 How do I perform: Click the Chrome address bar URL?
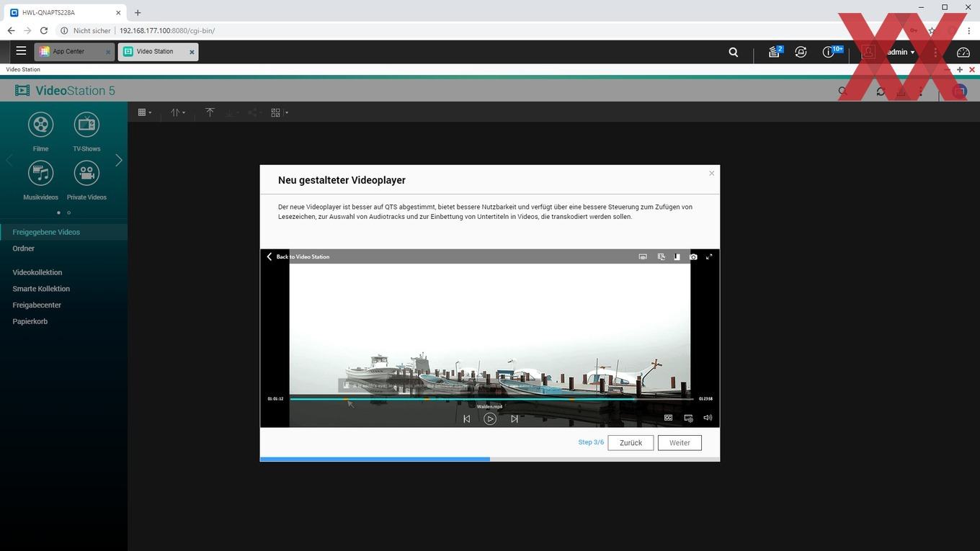(x=167, y=31)
